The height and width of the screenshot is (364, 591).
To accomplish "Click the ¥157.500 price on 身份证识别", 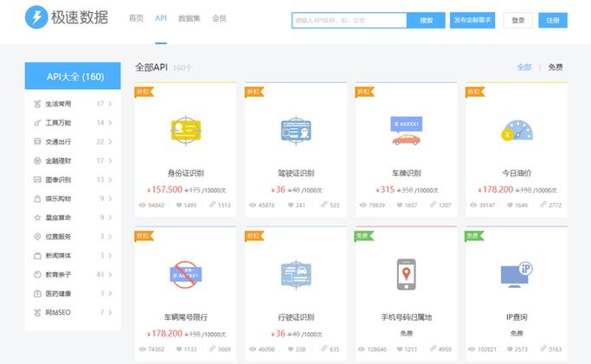I will click(x=164, y=189).
